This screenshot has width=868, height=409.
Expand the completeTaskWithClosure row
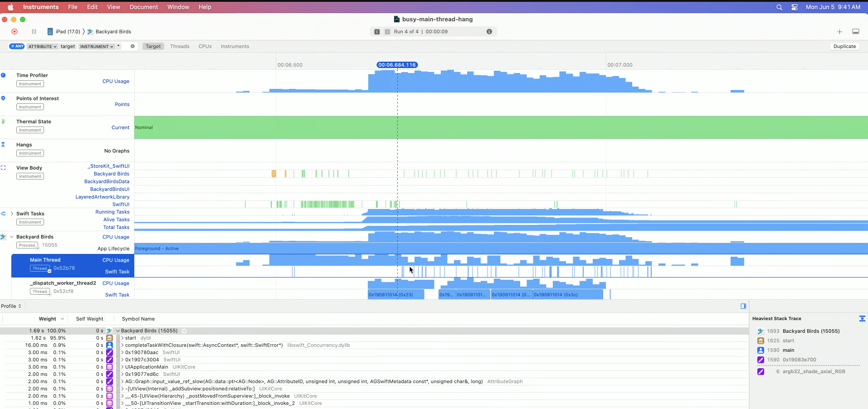tap(122, 346)
